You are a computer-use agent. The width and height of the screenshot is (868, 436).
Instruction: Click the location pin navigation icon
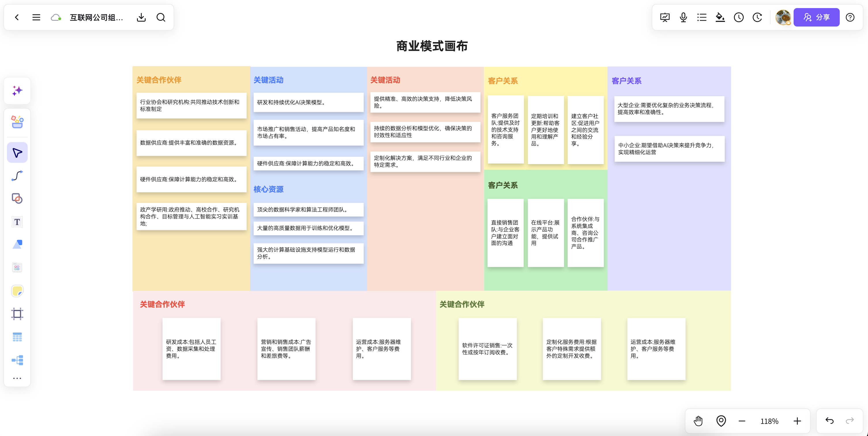coord(721,421)
